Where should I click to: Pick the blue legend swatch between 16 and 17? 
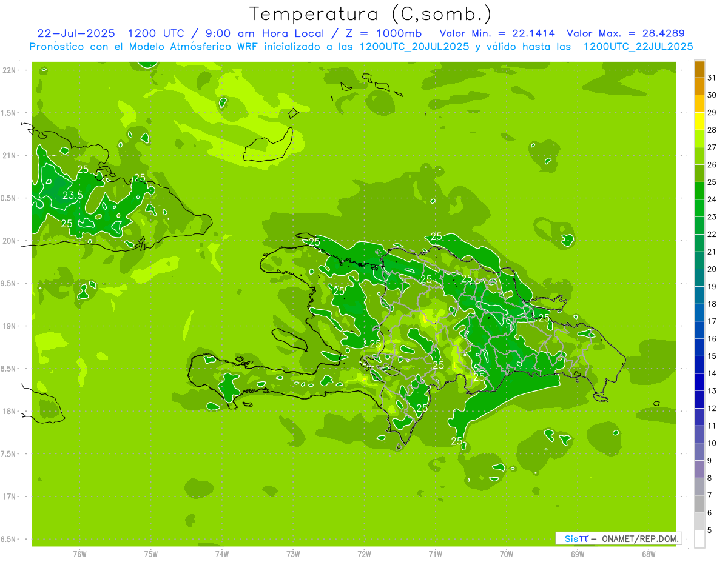point(699,330)
